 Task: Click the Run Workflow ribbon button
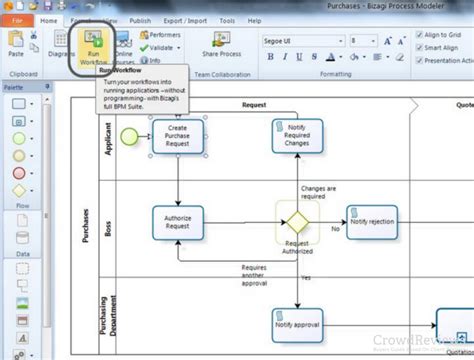point(93,47)
